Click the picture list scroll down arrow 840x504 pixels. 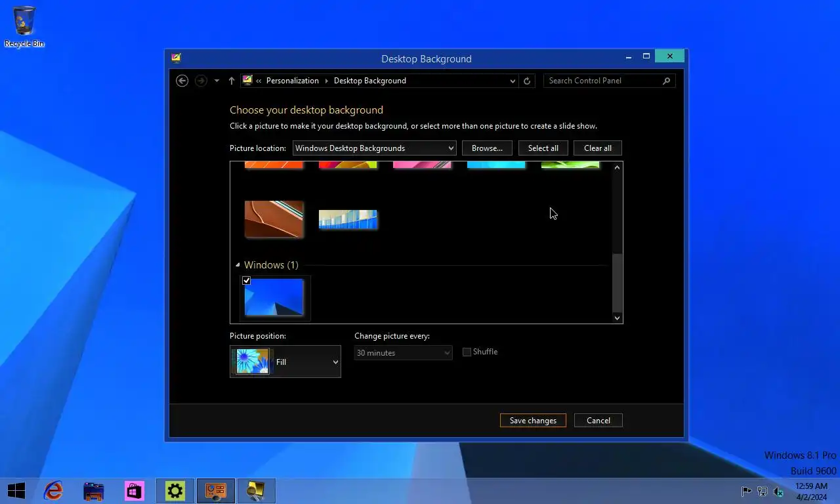617,318
